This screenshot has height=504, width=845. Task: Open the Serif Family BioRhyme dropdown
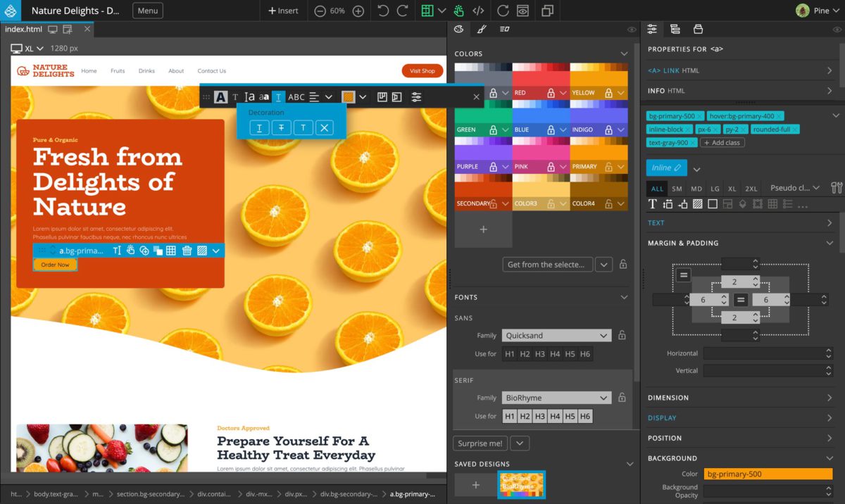(x=556, y=398)
